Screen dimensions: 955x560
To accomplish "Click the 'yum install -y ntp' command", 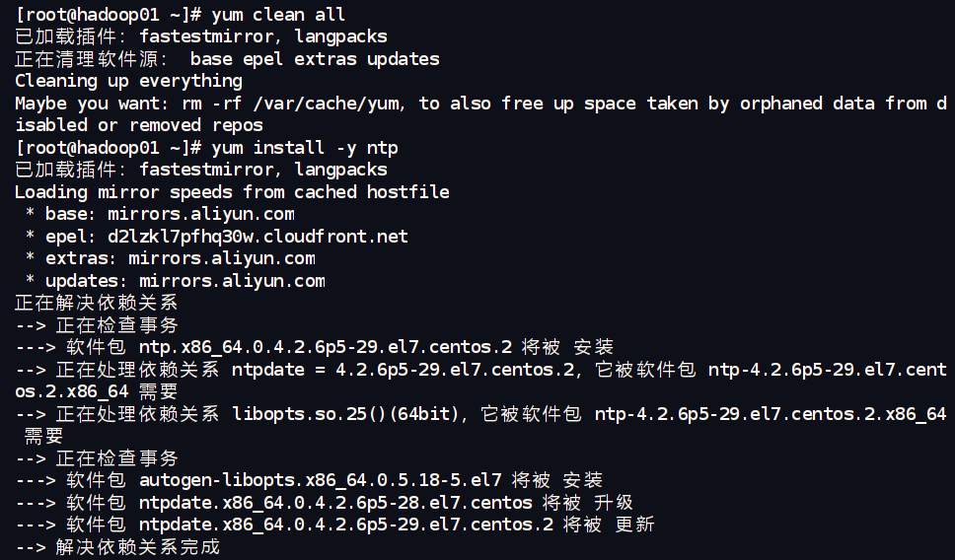I will point(305,148).
